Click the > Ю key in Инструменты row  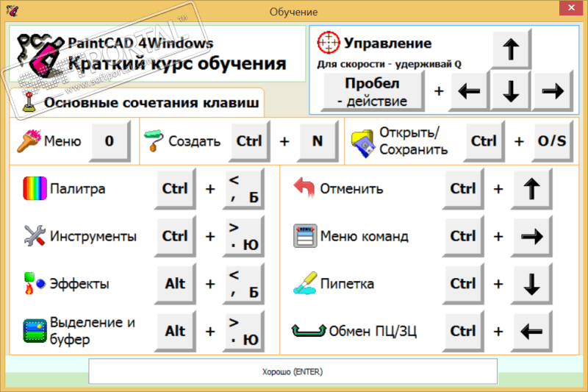click(243, 236)
